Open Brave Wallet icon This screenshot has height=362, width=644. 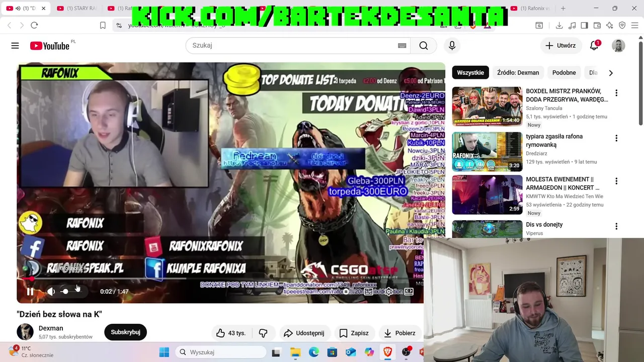pos(597,25)
